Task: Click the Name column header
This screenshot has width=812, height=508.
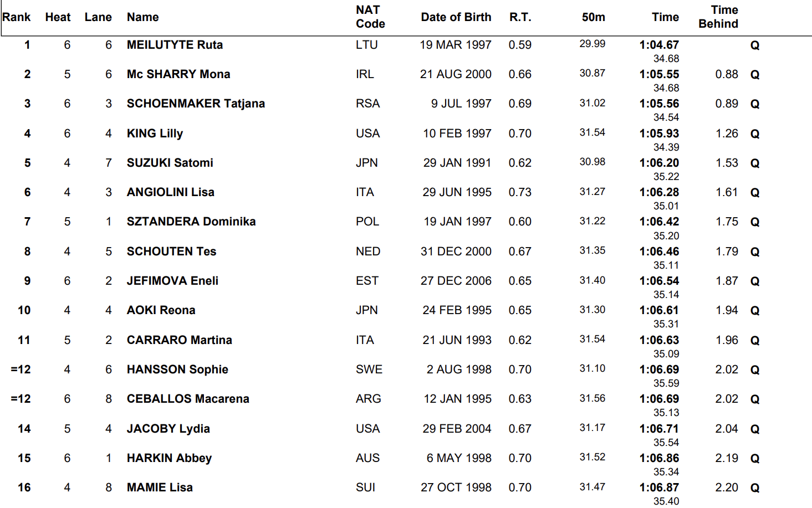Action: (x=142, y=17)
